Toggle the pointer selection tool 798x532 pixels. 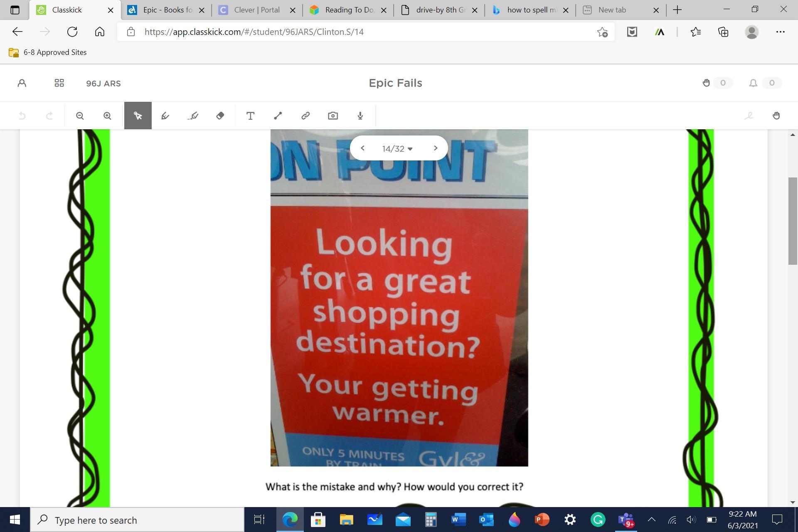pos(138,116)
